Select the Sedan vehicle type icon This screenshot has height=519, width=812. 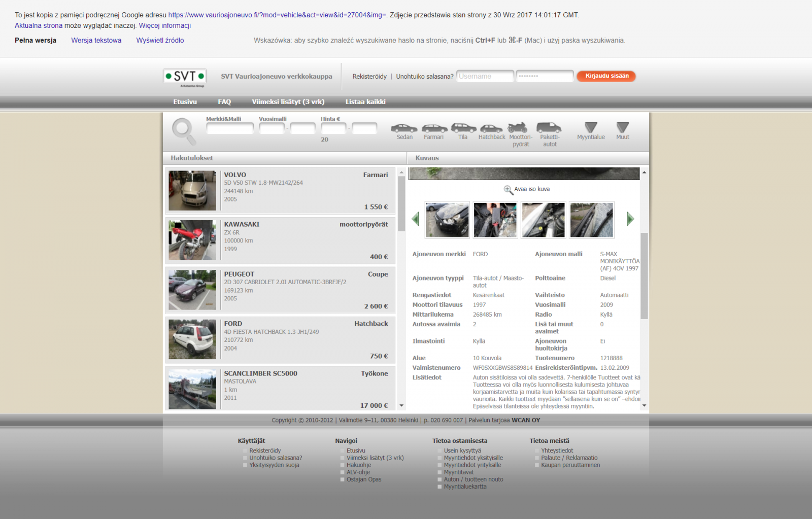(404, 128)
